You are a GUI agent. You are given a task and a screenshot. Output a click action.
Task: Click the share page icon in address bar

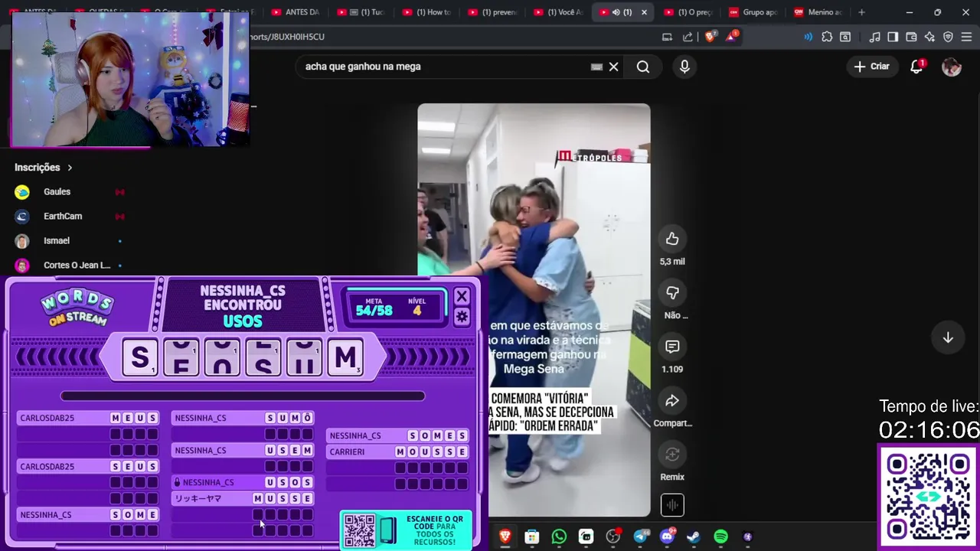(688, 37)
